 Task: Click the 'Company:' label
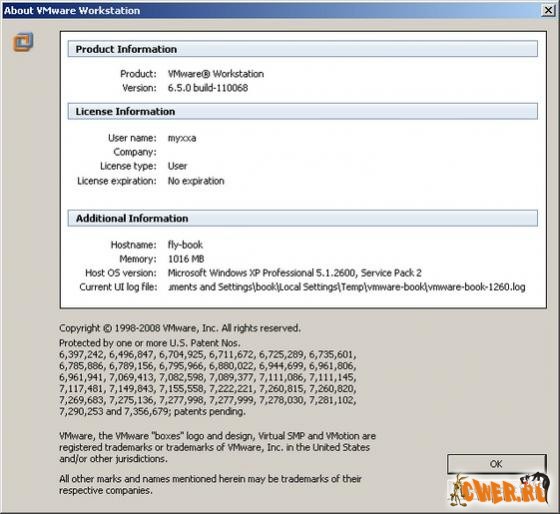pyautogui.click(x=135, y=152)
